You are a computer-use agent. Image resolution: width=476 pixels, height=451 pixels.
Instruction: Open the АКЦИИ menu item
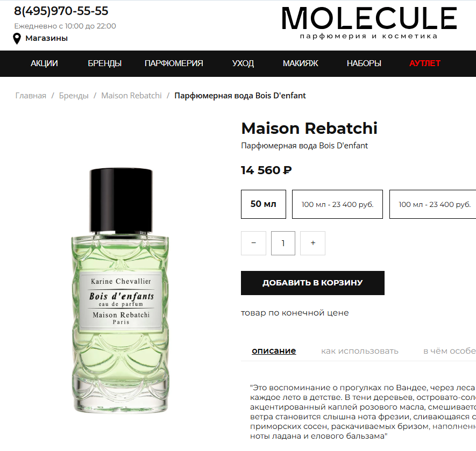click(44, 63)
